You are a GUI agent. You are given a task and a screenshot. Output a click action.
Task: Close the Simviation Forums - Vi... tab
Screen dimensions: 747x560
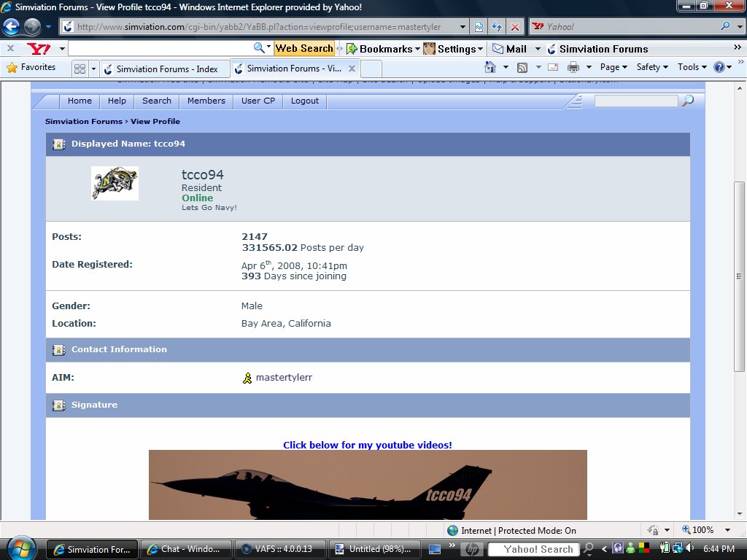click(352, 69)
